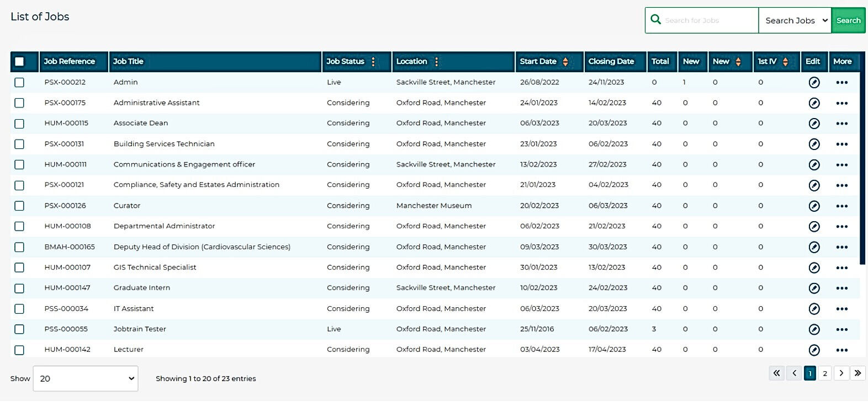The image size is (868, 412).
Task: Edit the IT Assistant job
Action: [x=814, y=309]
